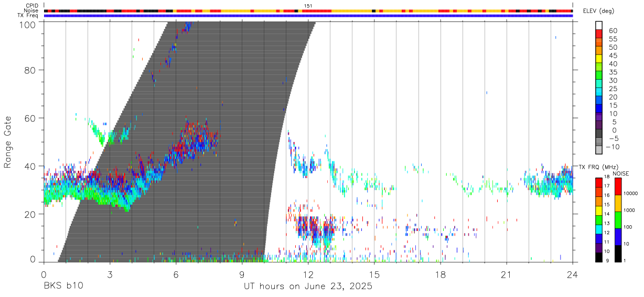The image size is (644, 297).
Task: Click the CPID label at top left
Action: [33, 6]
